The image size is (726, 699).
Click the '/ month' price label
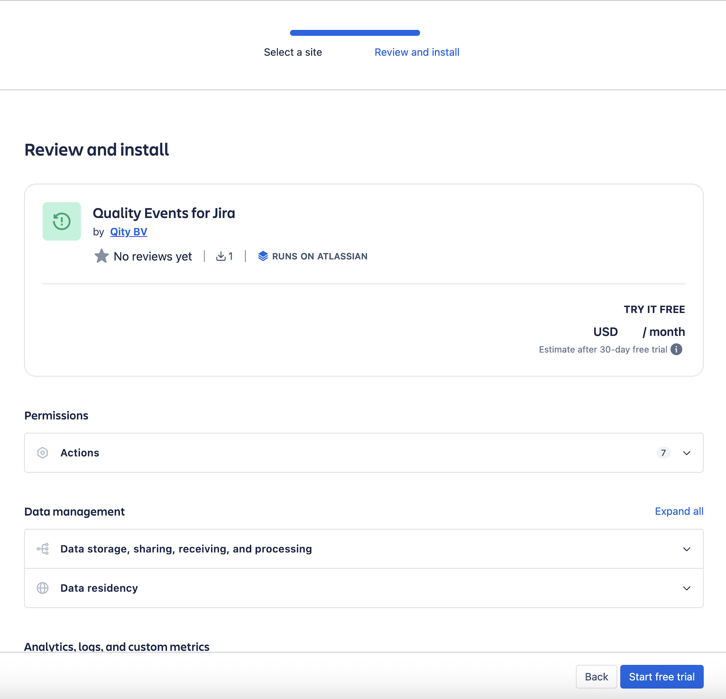pyautogui.click(x=663, y=332)
